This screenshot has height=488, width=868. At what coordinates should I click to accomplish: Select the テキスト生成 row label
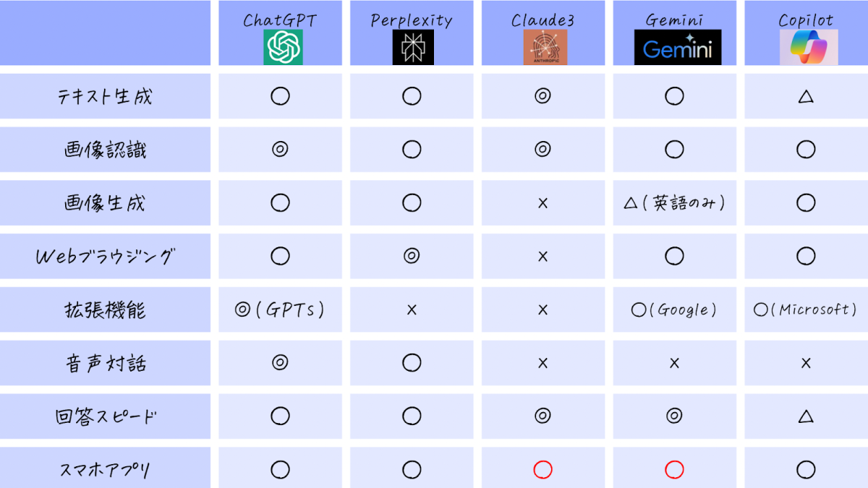(x=106, y=96)
